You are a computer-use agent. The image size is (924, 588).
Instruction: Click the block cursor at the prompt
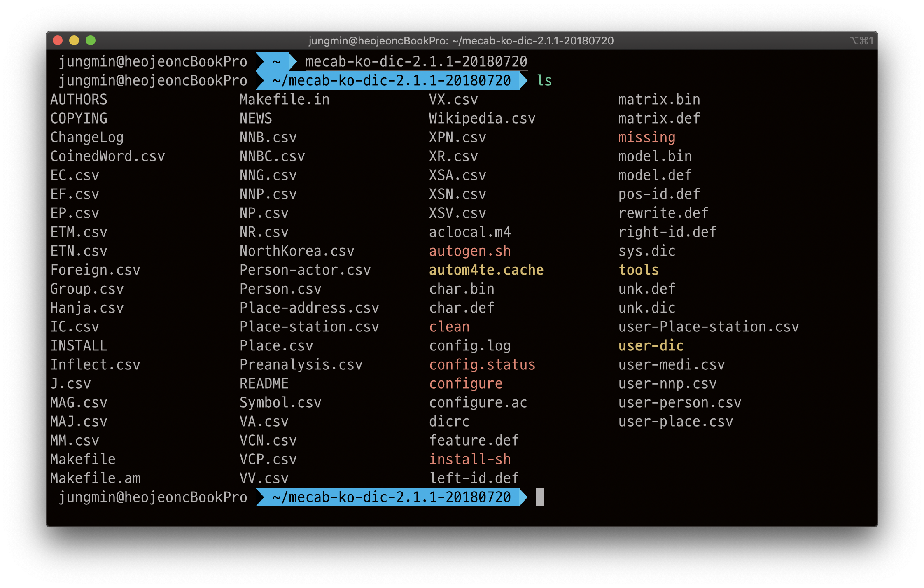[540, 497]
